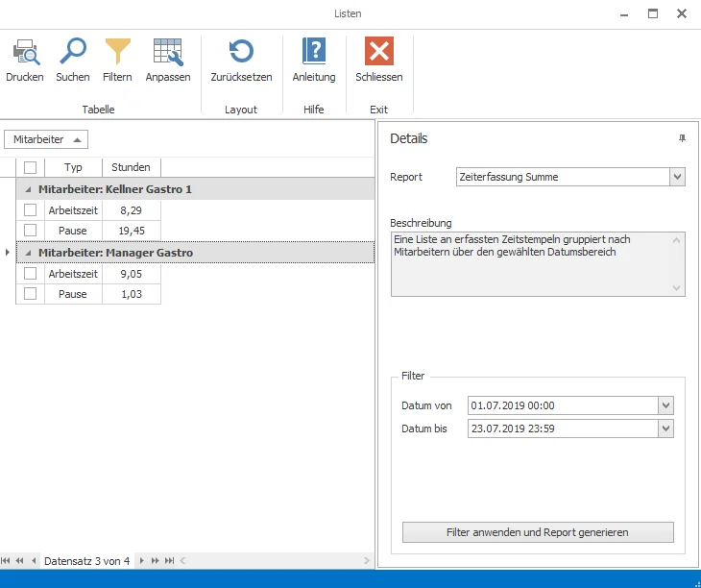
Task: Open the Report dropdown list
Action: (x=677, y=177)
